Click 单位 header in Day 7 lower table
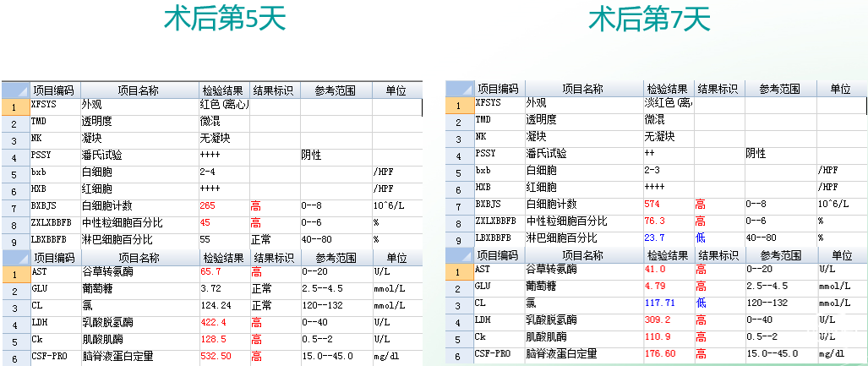Screen dimensions: 868x366 pyautogui.click(x=840, y=254)
